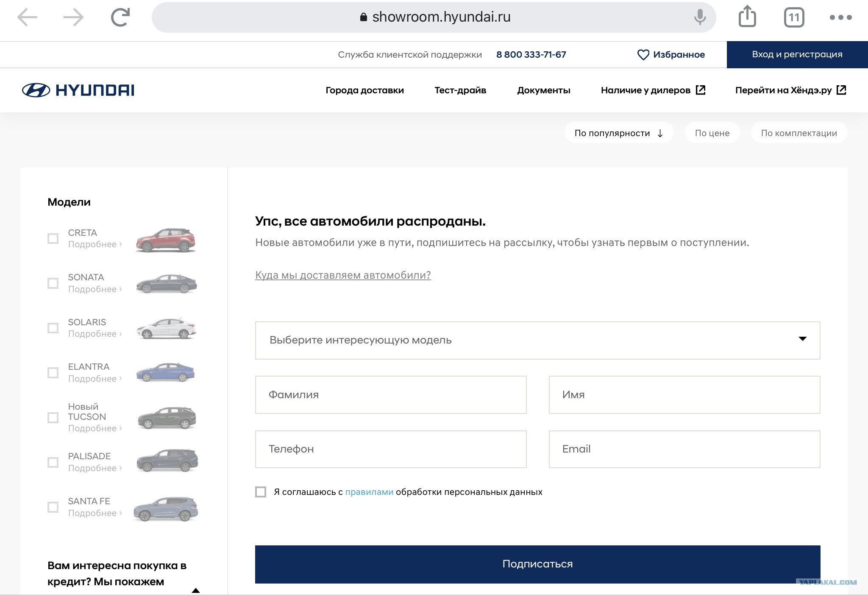
Task: Open Города доставки menu item
Action: click(x=364, y=90)
